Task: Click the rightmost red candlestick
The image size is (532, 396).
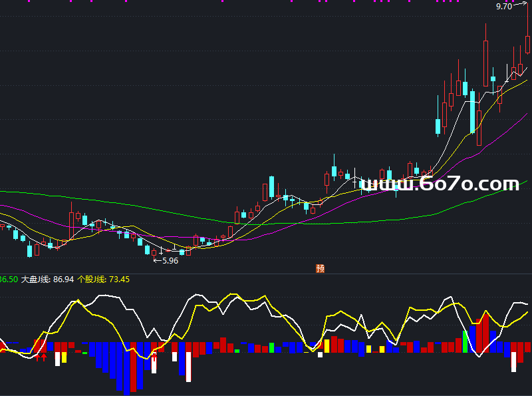Action: point(527,44)
